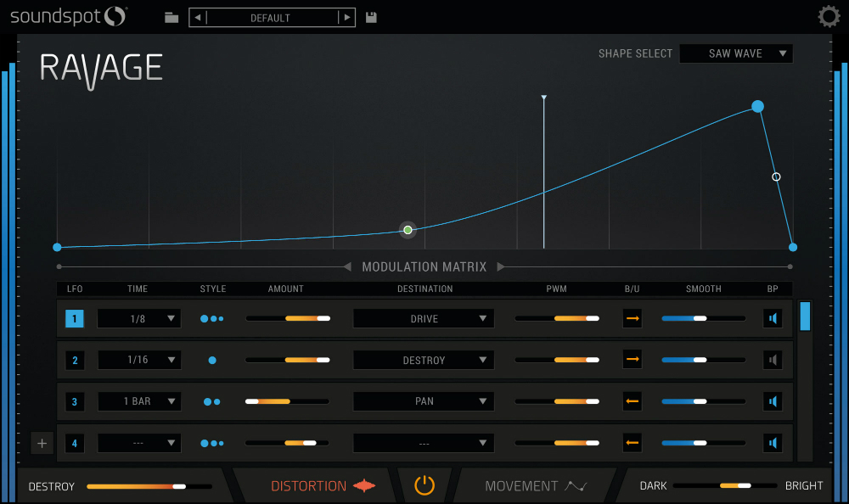
Task: Adjust the DESTROY slider at bottom
Action: click(149, 486)
